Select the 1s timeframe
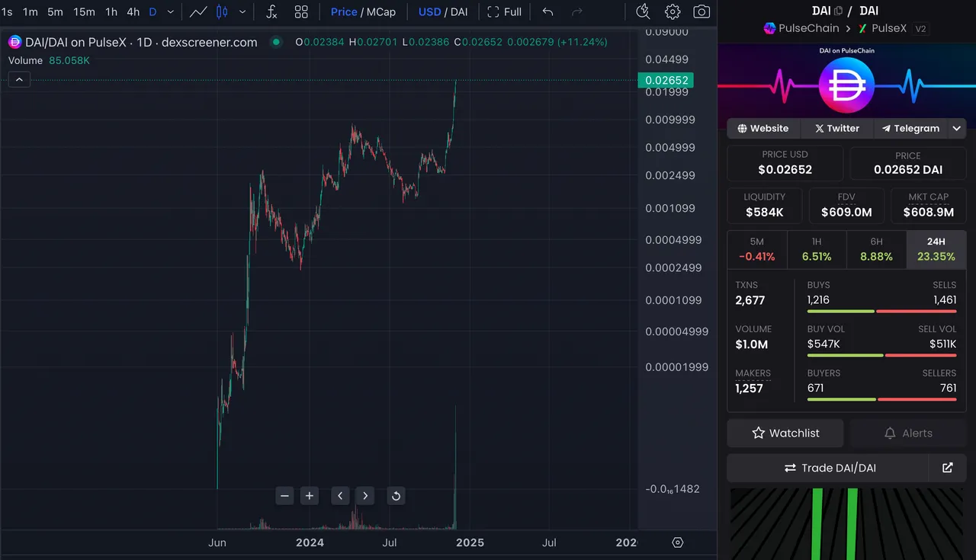976x560 pixels. click(7, 11)
